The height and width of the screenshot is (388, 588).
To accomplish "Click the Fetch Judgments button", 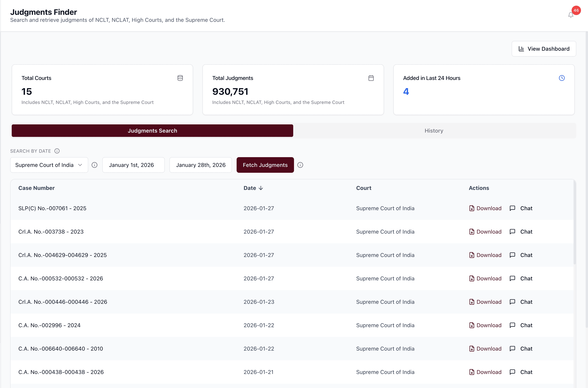I will [265, 165].
